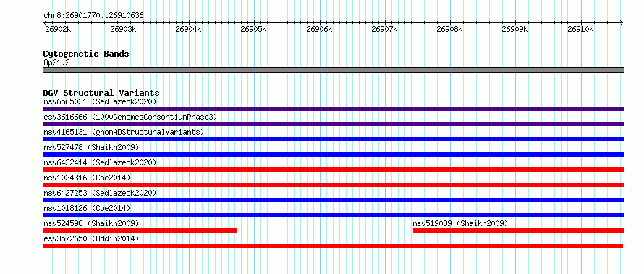Viewport: 644px width, 274px height.
Task: Select the nsv4165131 blue variant bar
Action: (333, 139)
